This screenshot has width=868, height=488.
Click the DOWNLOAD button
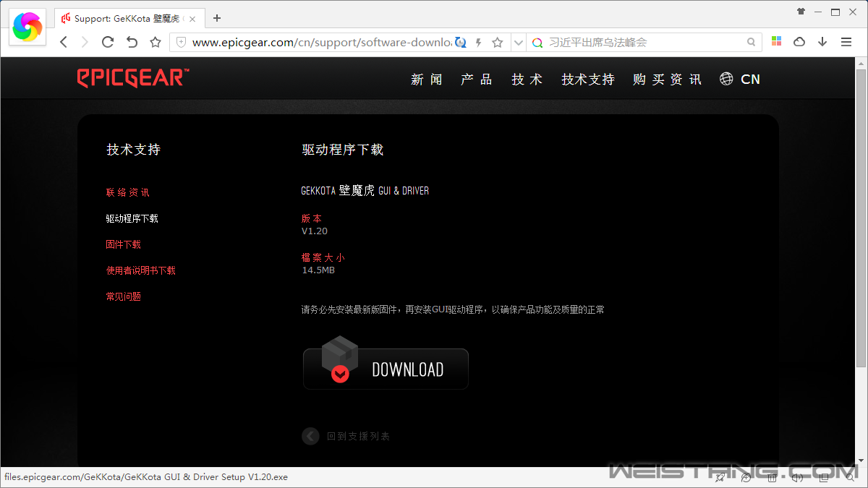pyautogui.click(x=386, y=369)
